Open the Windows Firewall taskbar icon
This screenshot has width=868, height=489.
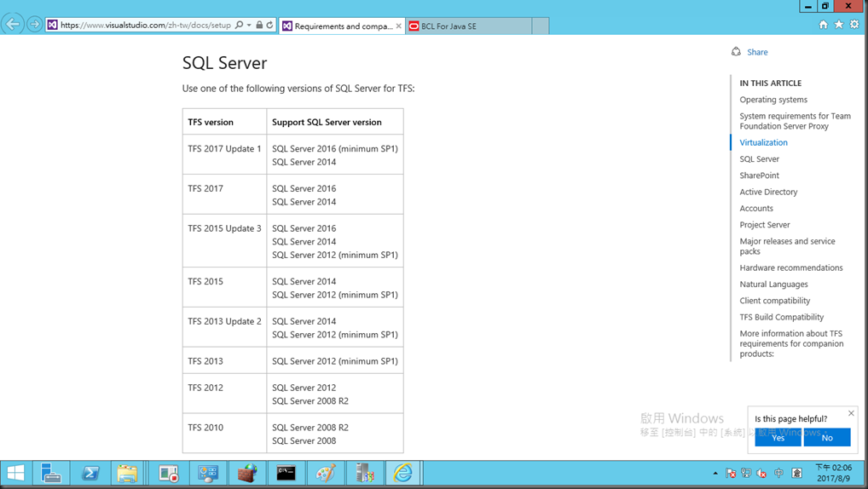tap(247, 474)
